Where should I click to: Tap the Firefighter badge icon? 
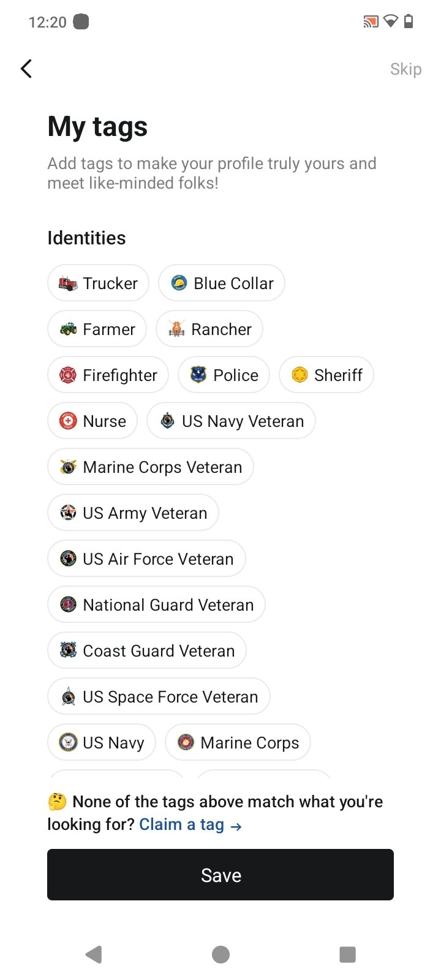point(68,375)
